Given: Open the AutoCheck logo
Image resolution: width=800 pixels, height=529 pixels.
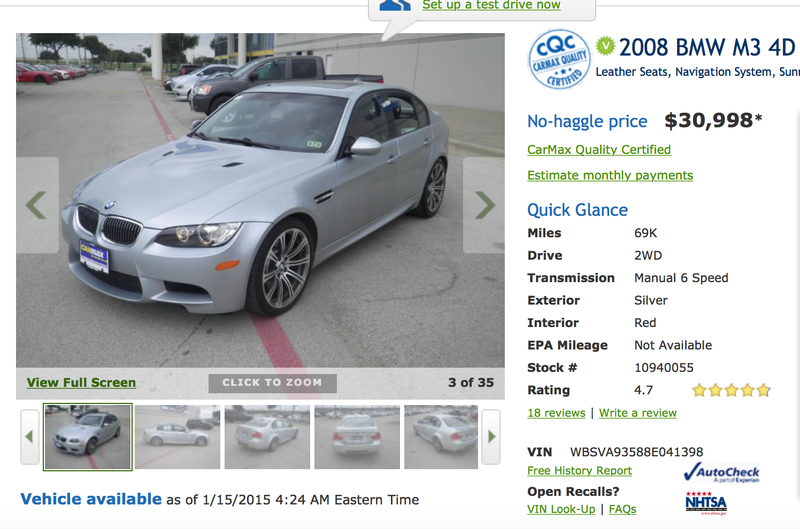Looking at the screenshot, I should [721, 472].
